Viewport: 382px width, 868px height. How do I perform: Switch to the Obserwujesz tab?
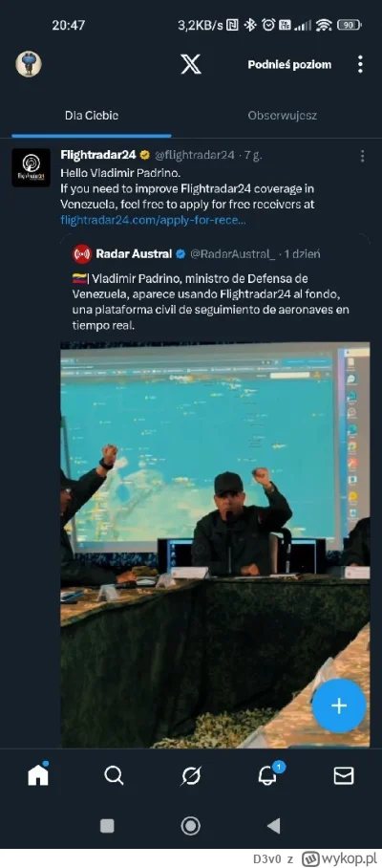[283, 116]
